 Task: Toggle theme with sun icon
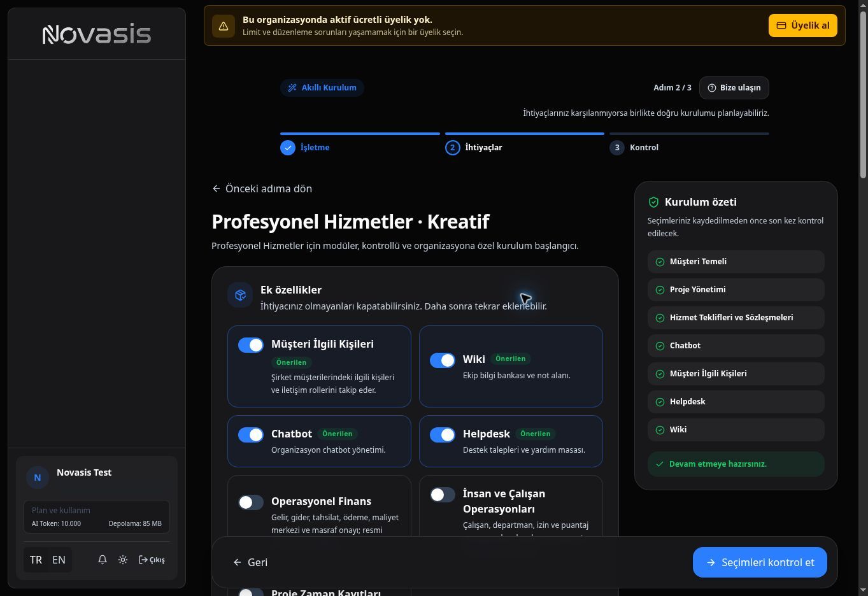coord(123,560)
